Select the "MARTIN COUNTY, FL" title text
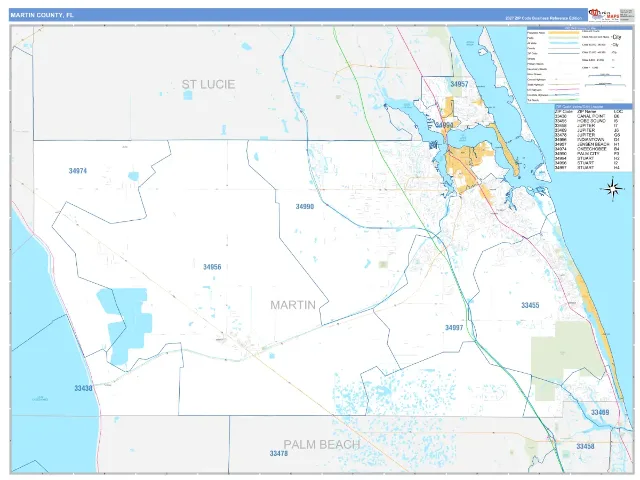This screenshot has width=640, height=480. tap(42, 15)
